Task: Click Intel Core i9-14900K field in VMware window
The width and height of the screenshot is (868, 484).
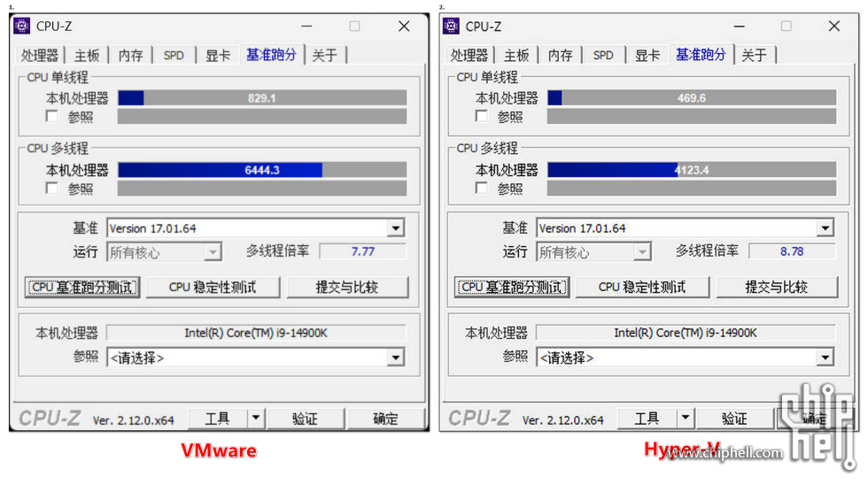Action: pos(256,333)
